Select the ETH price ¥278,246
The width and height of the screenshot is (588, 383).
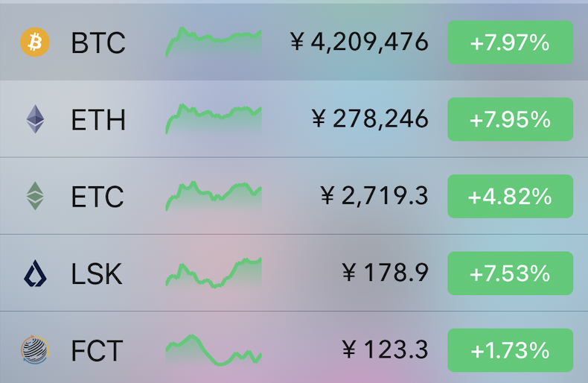tap(370, 119)
